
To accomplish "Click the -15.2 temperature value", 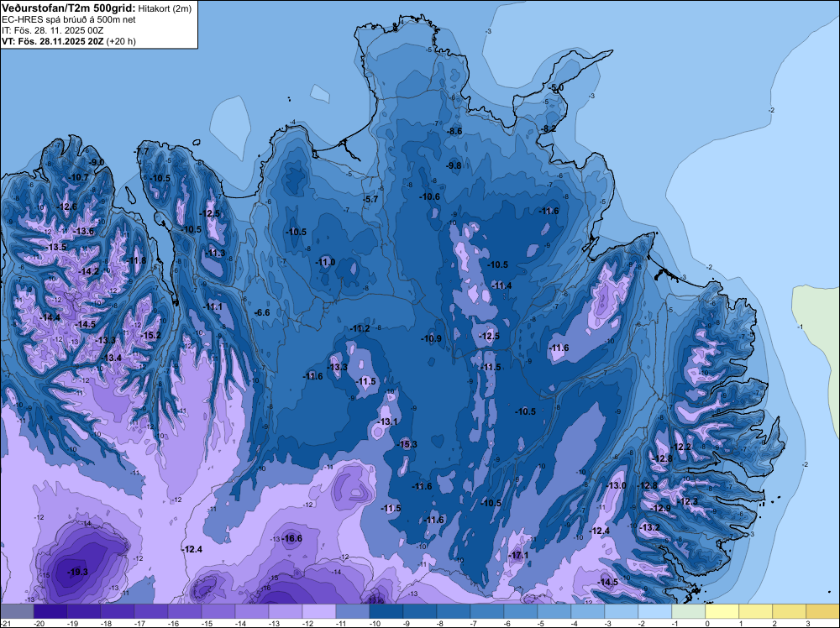I will click(150, 335).
